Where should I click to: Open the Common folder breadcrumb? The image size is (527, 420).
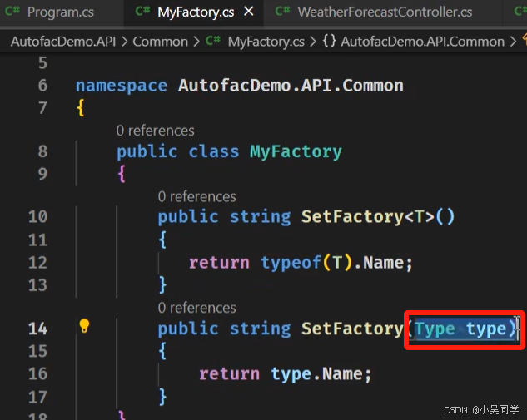coord(161,42)
